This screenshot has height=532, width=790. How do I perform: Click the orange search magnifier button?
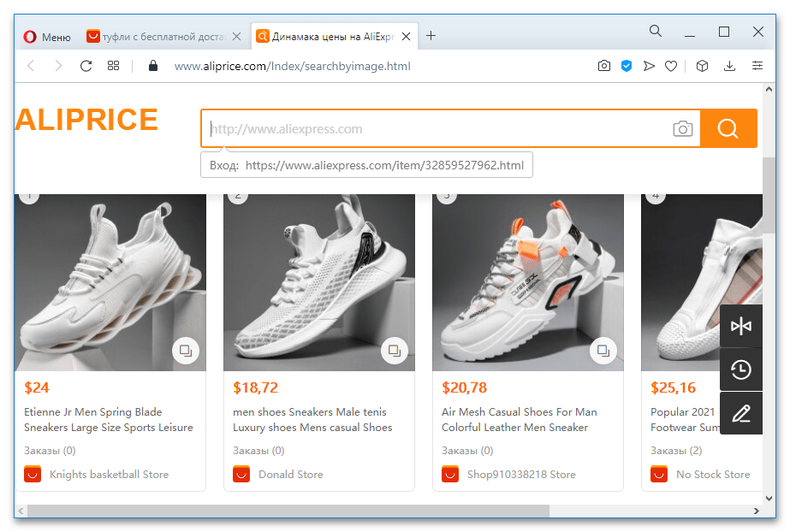click(728, 129)
